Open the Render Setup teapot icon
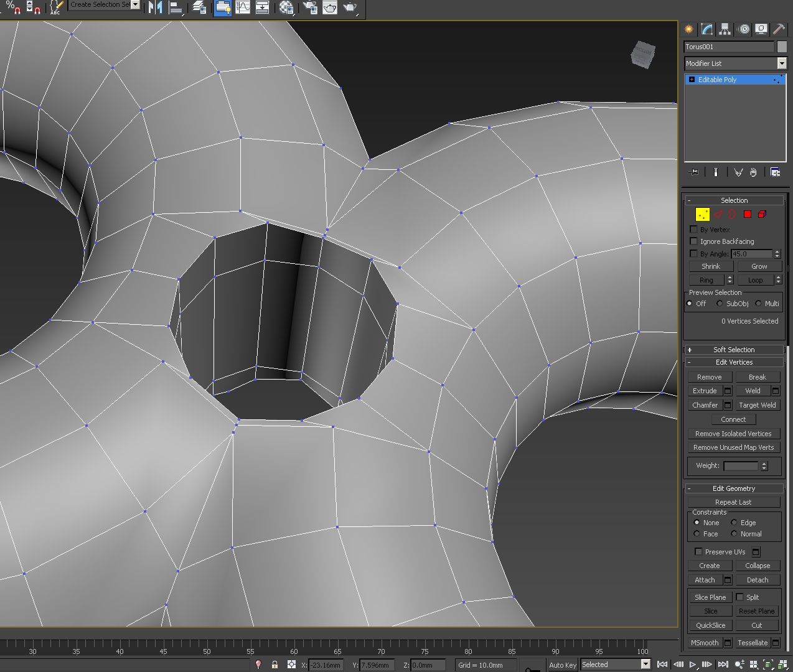This screenshot has width=793, height=672. coord(310,8)
